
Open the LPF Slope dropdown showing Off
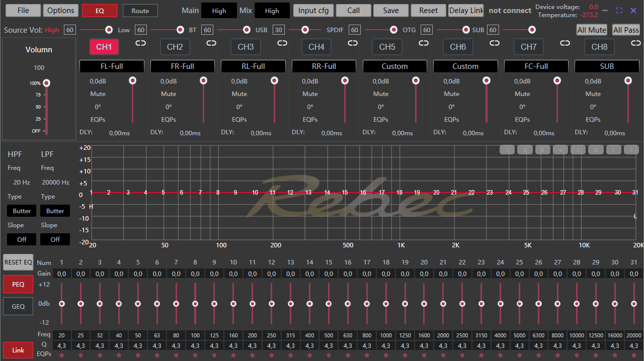55,239
